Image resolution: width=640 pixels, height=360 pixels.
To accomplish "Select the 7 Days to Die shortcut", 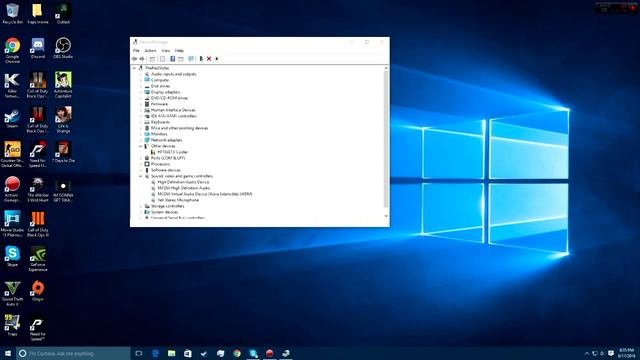I will (x=63, y=152).
